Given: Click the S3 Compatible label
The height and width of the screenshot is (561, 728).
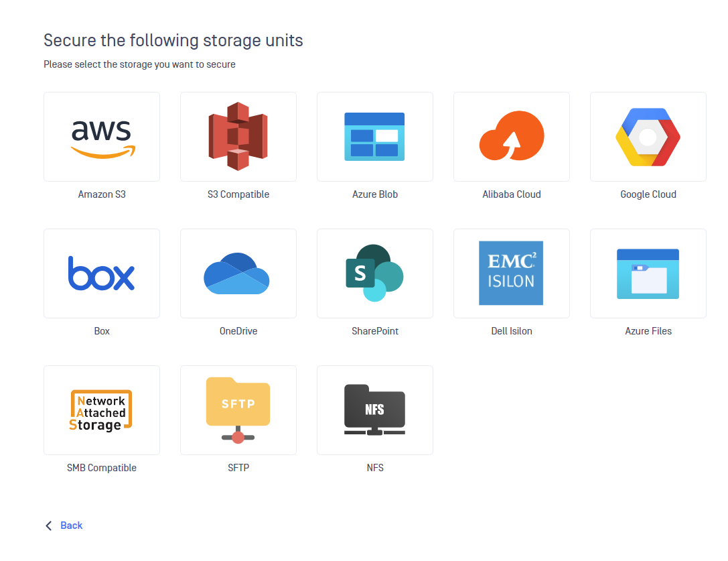Looking at the screenshot, I should click(238, 194).
